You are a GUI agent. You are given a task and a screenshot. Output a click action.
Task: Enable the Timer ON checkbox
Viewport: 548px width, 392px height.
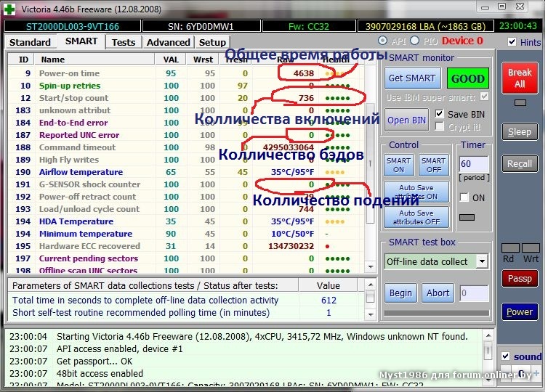(464, 197)
